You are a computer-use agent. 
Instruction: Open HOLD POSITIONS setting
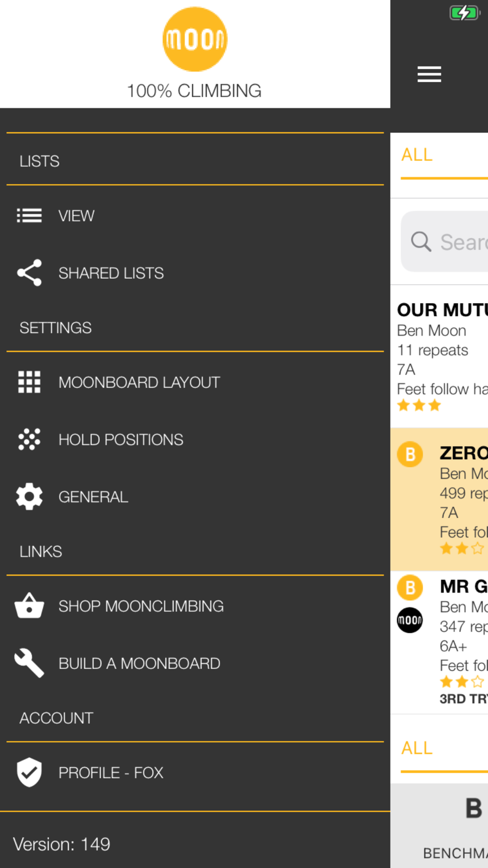[195, 439]
